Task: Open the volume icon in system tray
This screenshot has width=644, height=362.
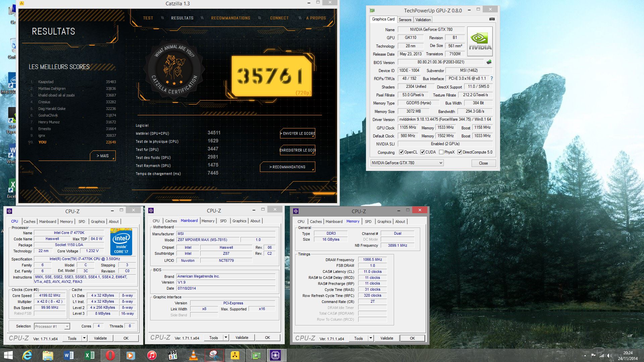Action: [x=609, y=356]
